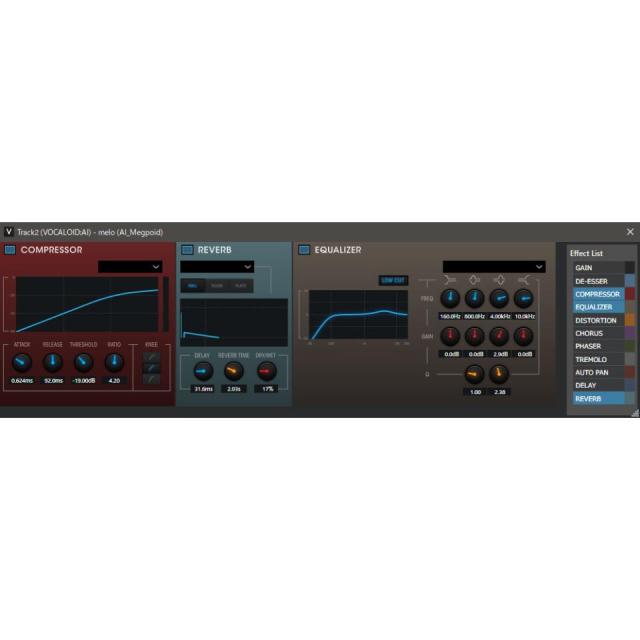Select the middle Knee curve option
This screenshot has width=640, height=640.
coord(151,368)
